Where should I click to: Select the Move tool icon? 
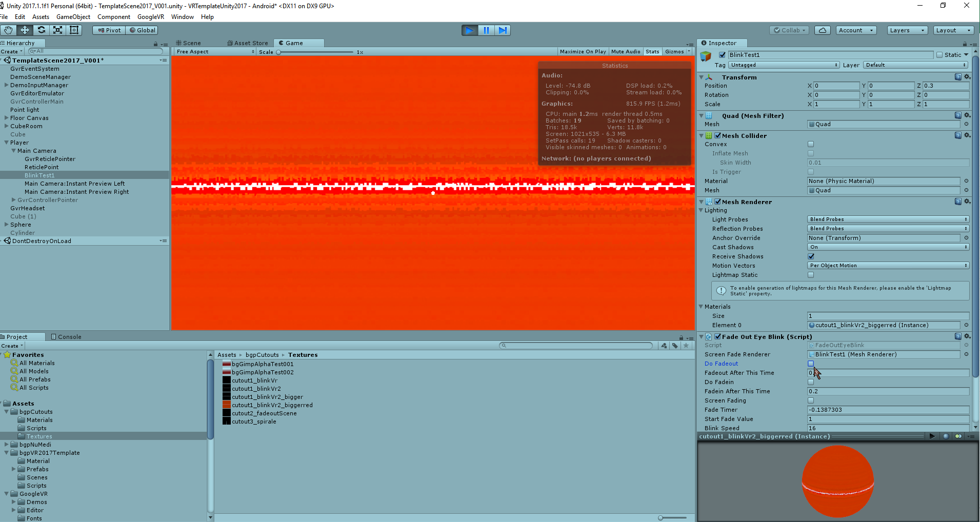click(25, 30)
